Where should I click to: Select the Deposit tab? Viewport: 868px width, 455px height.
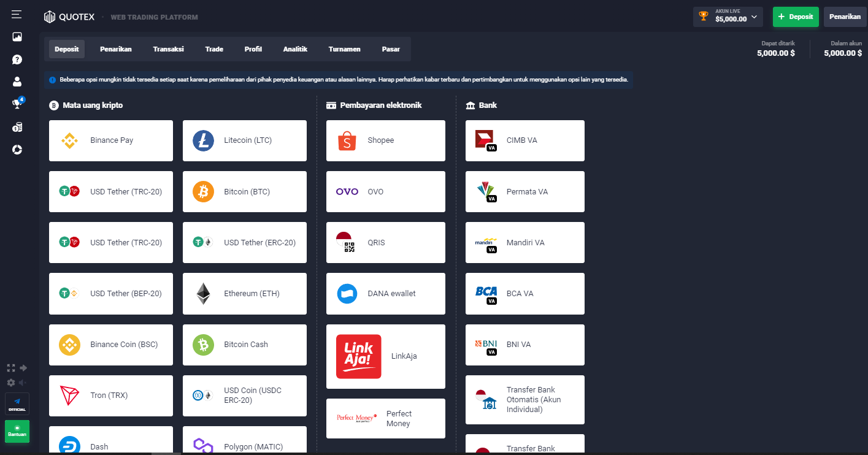point(67,49)
